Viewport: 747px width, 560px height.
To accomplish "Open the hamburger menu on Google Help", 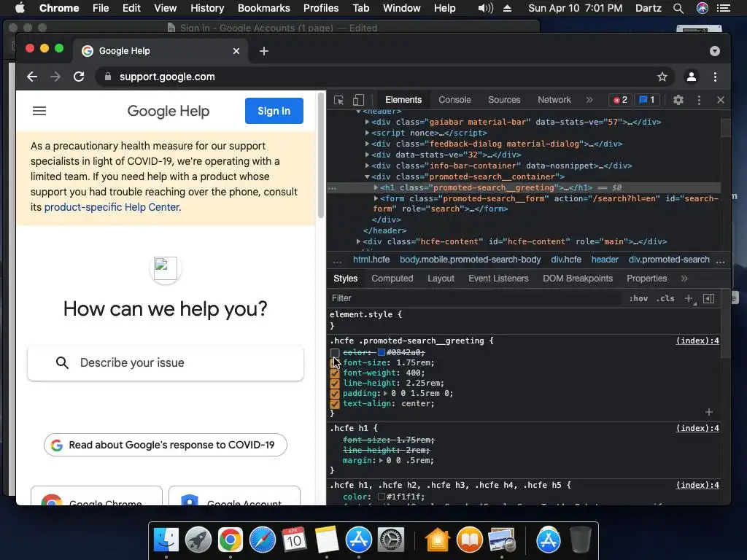I will click(x=39, y=111).
